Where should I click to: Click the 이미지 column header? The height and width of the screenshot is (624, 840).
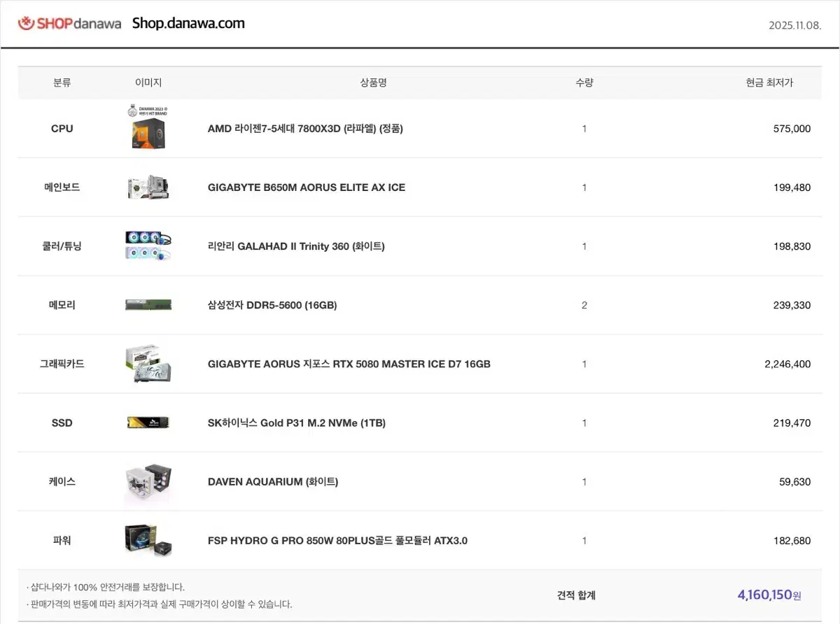click(148, 83)
